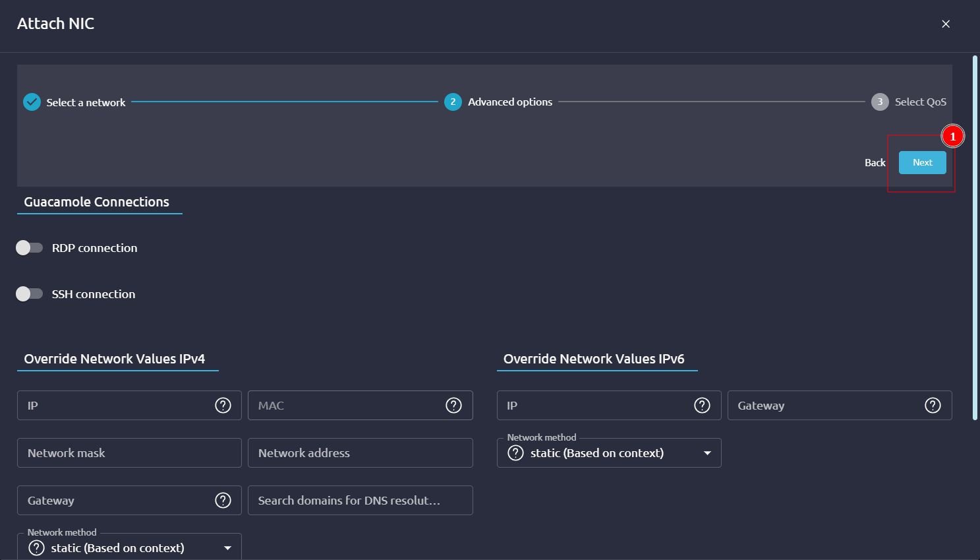This screenshot has height=560, width=980.
Task: Click help icon in IPv6 Network method
Action: [x=515, y=453]
